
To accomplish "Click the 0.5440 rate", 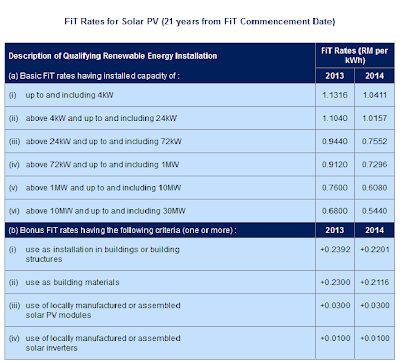I will tap(375, 211).
